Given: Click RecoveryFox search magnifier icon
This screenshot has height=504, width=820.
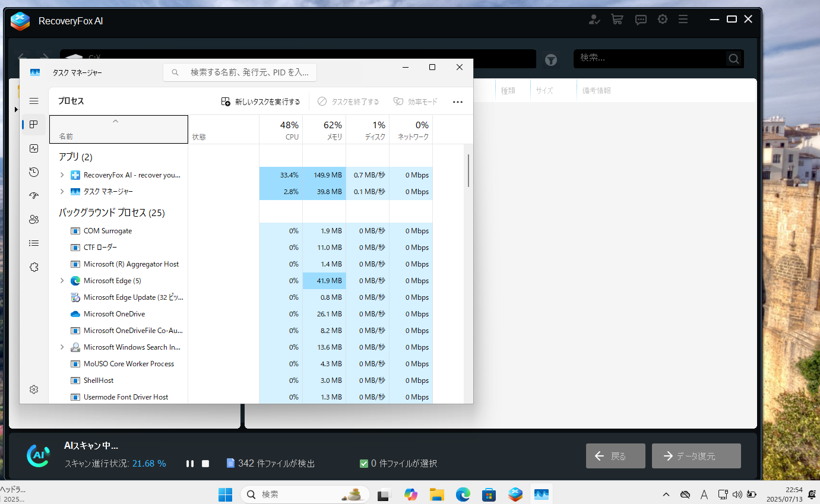Looking at the screenshot, I should pyautogui.click(x=734, y=59).
